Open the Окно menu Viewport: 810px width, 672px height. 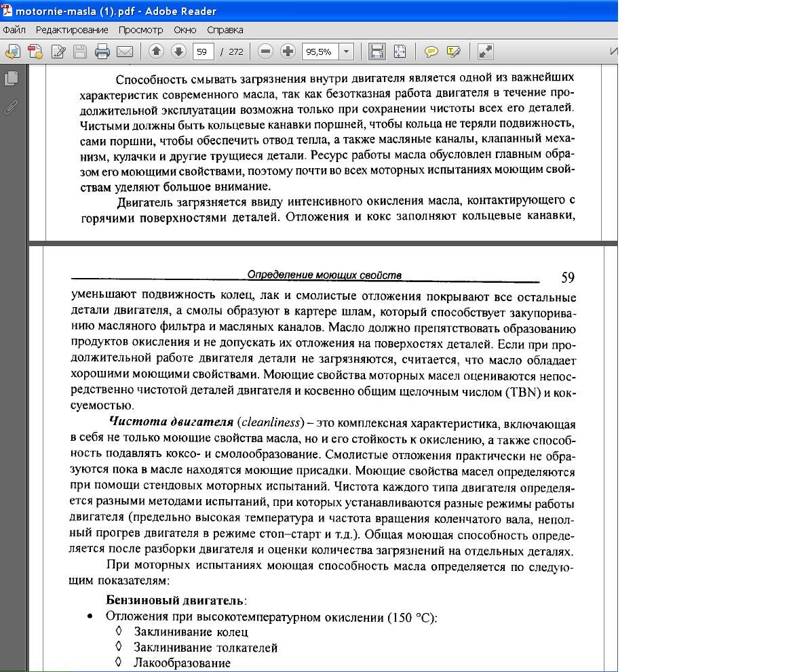coord(185,30)
